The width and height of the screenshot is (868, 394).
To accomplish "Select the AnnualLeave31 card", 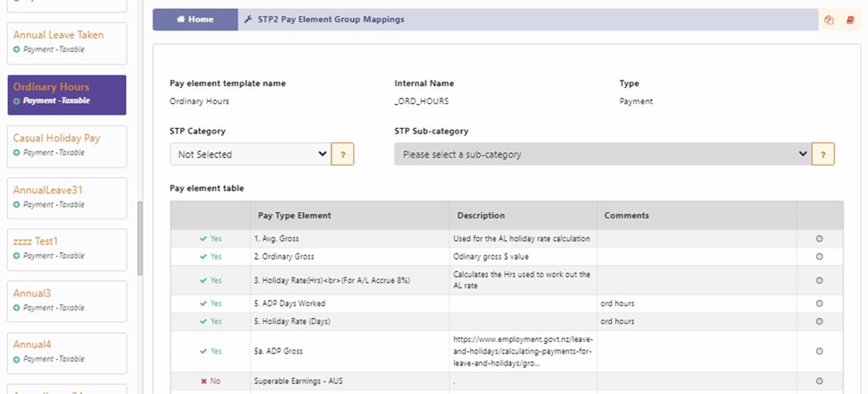I will pyautogui.click(x=67, y=198).
